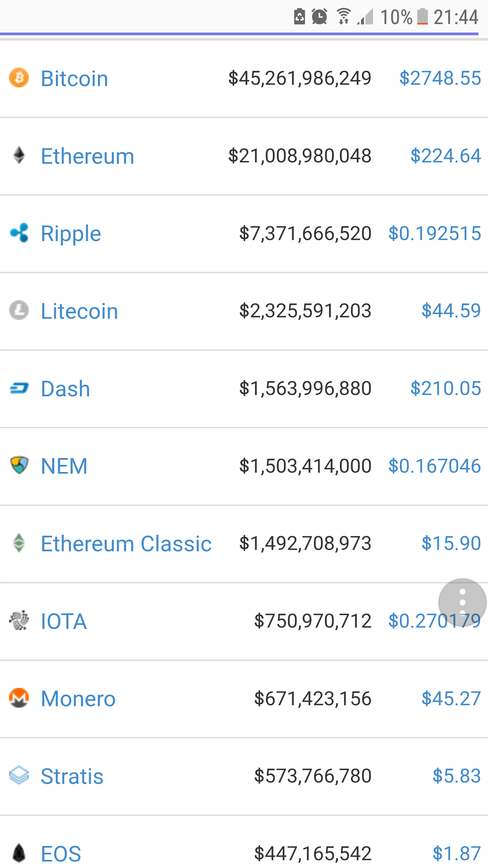The height and width of the screenshot is (868, 488).
Task: Tap the Ripple logo icon
Action: (19, 233)
